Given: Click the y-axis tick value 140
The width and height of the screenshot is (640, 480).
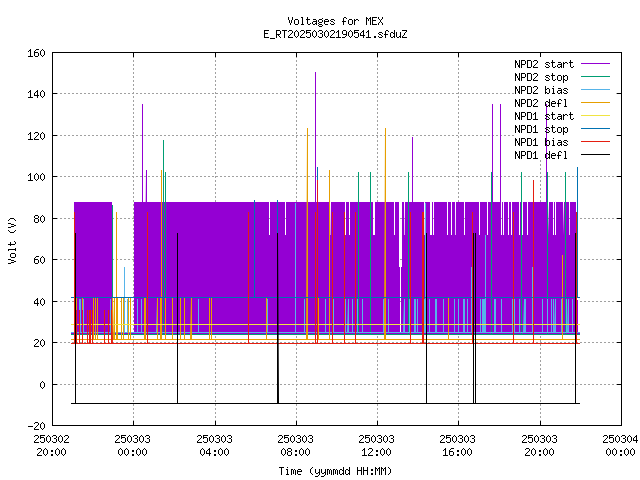Looking at the screenshot, I should click(36, 94).
